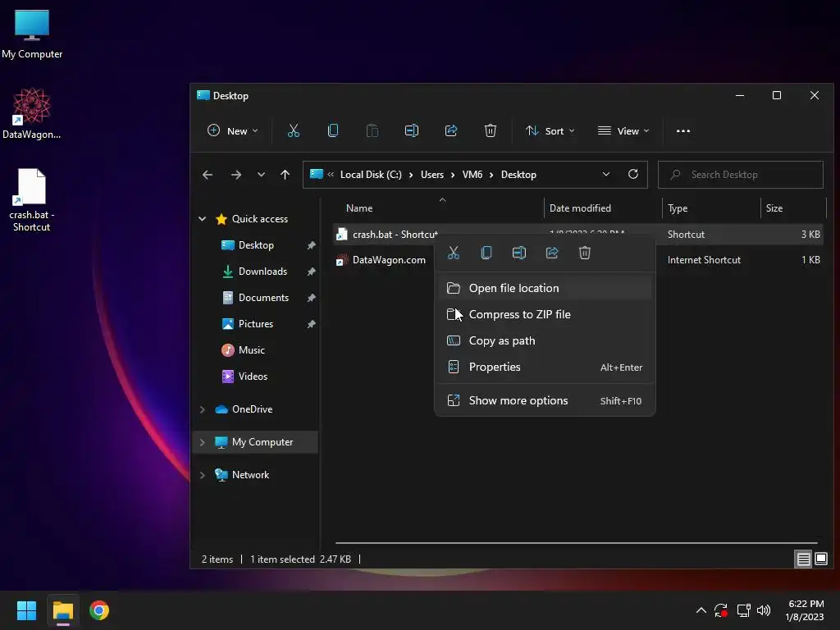The image size is (840, 630).
Task: Click the Cut icon in Explorer toolbar
Action: 294,130
